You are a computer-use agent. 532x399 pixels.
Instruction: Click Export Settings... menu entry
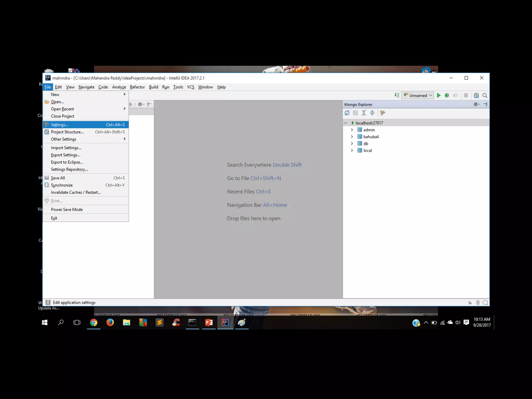coord(65,155)
